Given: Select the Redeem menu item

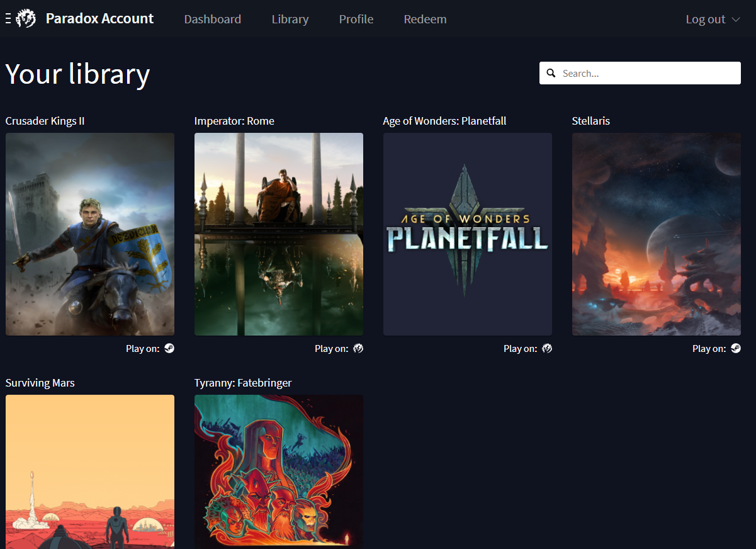Looking at the screenshot, I should (426, 19).
